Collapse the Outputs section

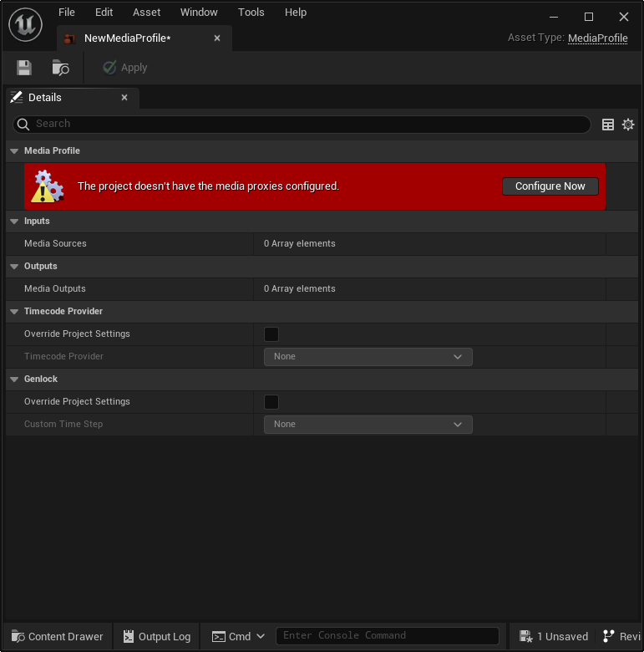point(14,267)
